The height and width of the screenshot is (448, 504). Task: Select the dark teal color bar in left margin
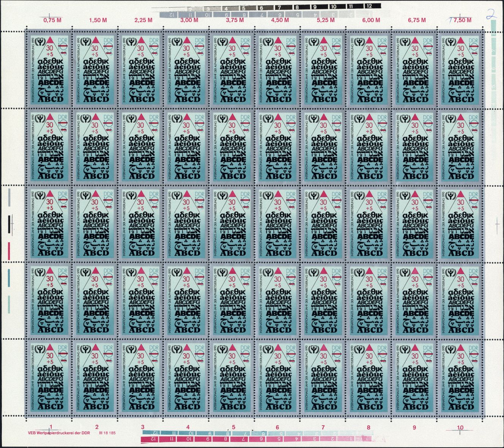(x=9, y=277)
